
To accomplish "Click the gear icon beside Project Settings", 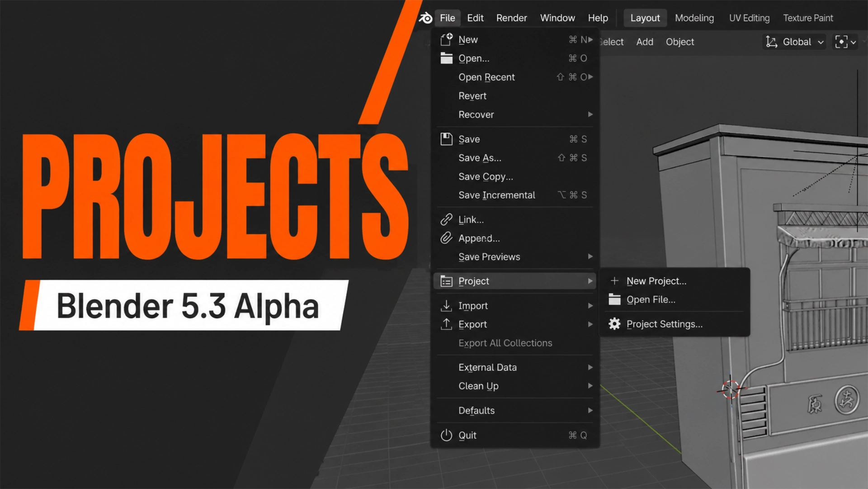I will tap(614, 324).
